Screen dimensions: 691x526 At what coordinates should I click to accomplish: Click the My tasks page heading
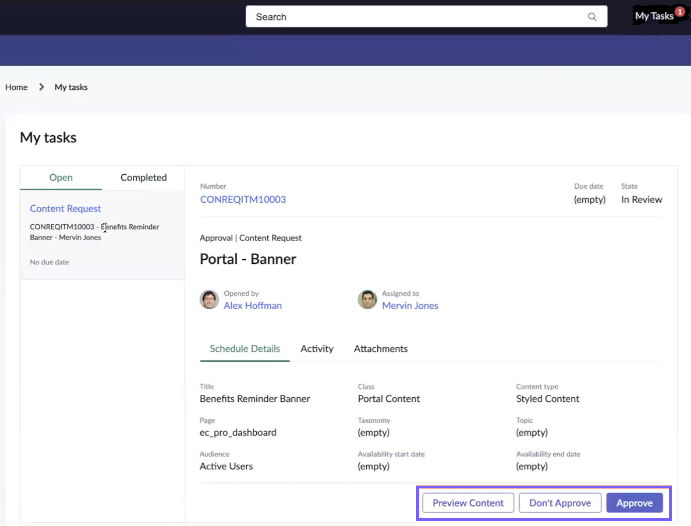click(48, 137)
